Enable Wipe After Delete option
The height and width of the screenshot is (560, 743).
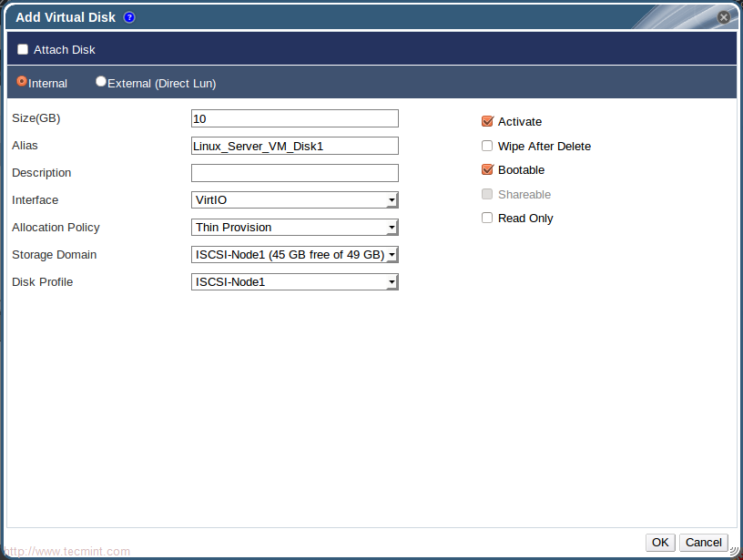coord(487,146)
